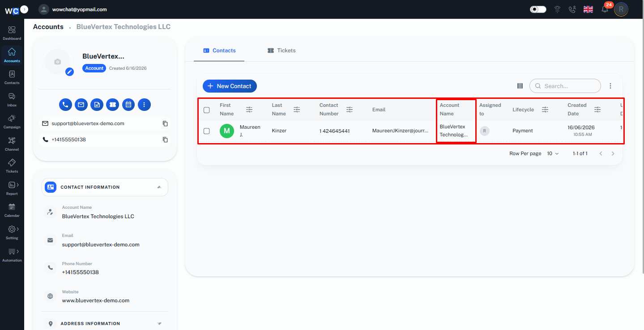Click the R assigned-to avatar
The image size is (644, 330).
[484, 131]
